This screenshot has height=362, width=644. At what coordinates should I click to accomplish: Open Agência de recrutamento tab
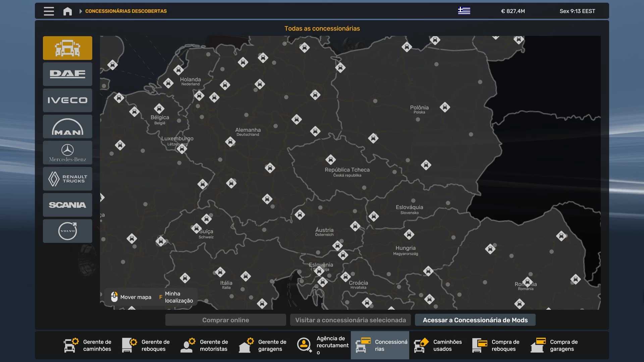[323, 345]
